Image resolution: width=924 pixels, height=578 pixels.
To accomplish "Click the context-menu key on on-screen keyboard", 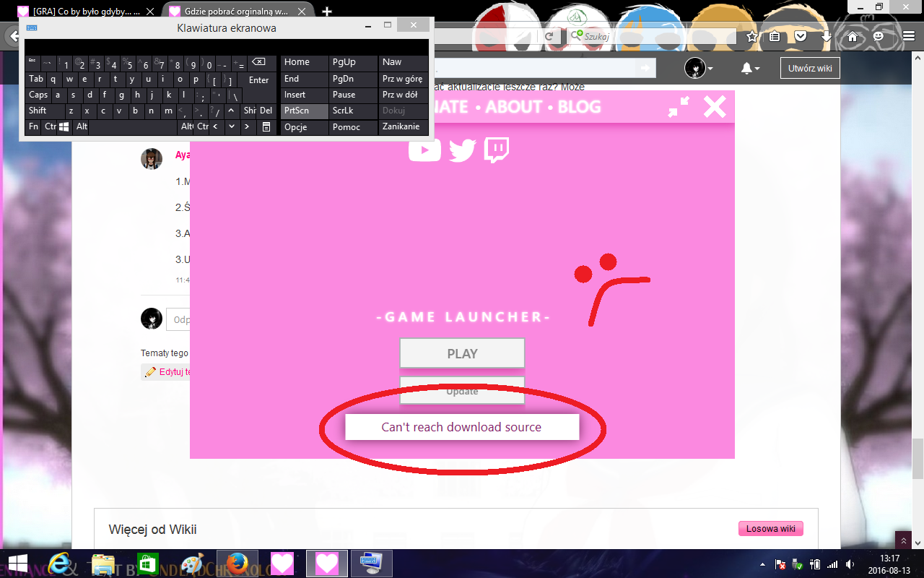I will pos(266,127).
